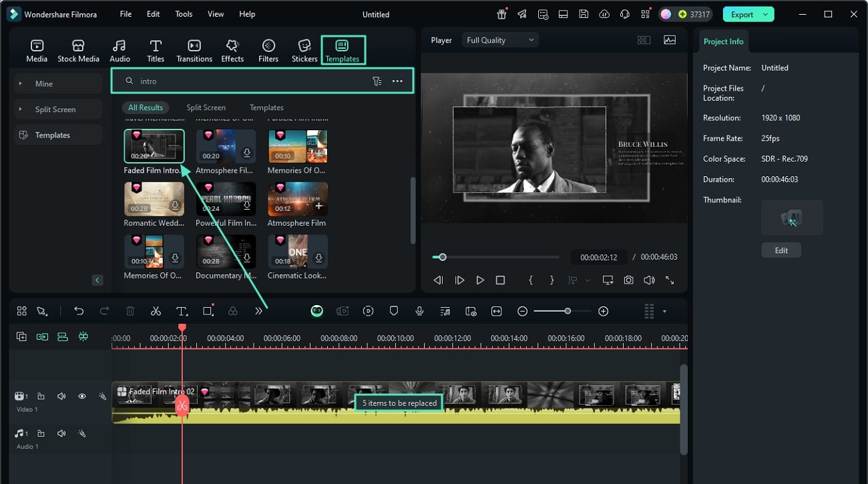Stop the preview playback
The height and width of the screenshot is (484, 868).
(500, 280)
